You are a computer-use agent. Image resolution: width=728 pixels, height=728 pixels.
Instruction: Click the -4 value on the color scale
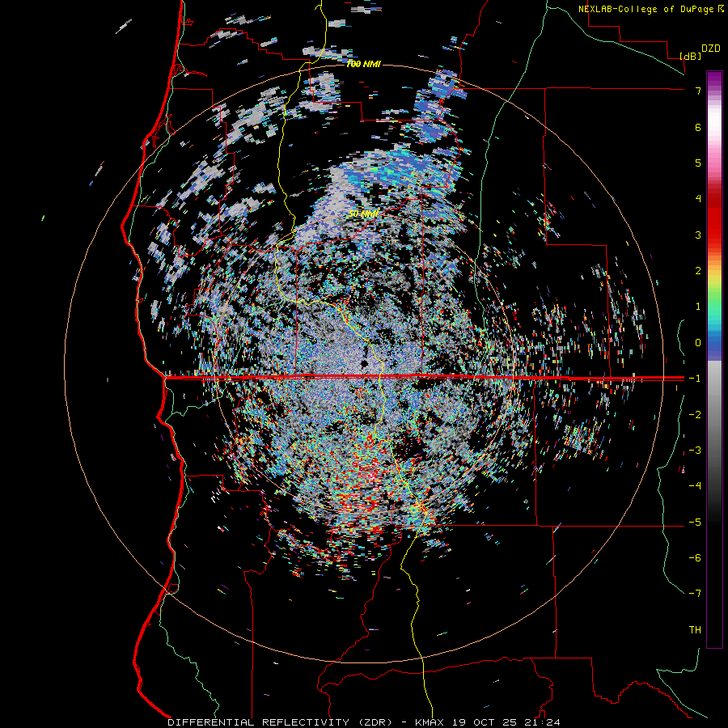[x=695, y=486]
